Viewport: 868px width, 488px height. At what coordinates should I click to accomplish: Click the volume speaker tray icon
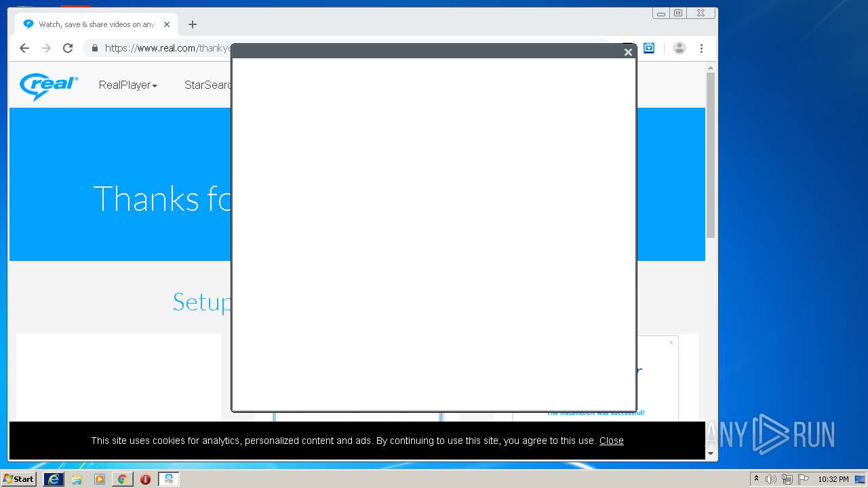(x=770, y=479)
